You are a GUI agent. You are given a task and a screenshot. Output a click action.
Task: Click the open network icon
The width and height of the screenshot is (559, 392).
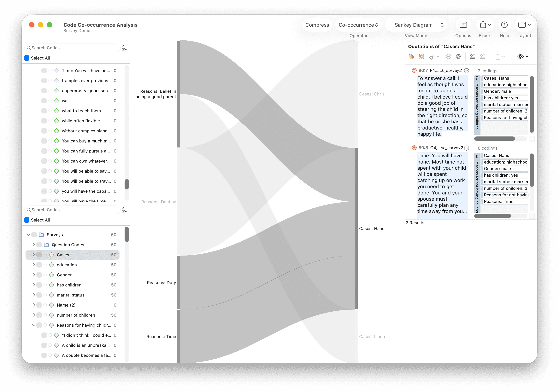pyautogui.click(x=458, y=57)
